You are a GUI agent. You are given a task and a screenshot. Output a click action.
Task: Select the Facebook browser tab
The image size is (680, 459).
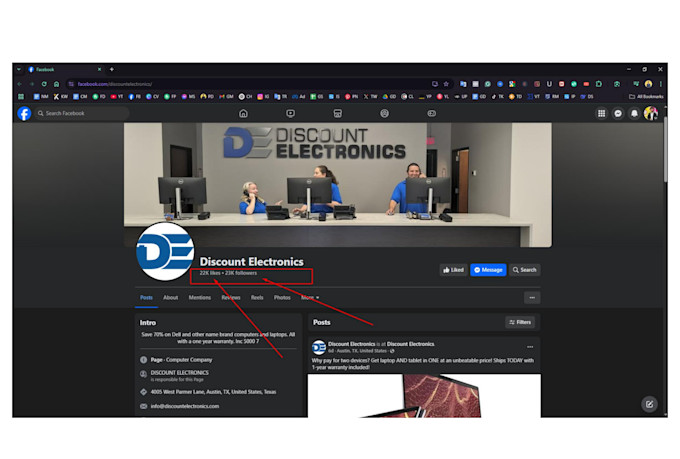click(64, 69)
